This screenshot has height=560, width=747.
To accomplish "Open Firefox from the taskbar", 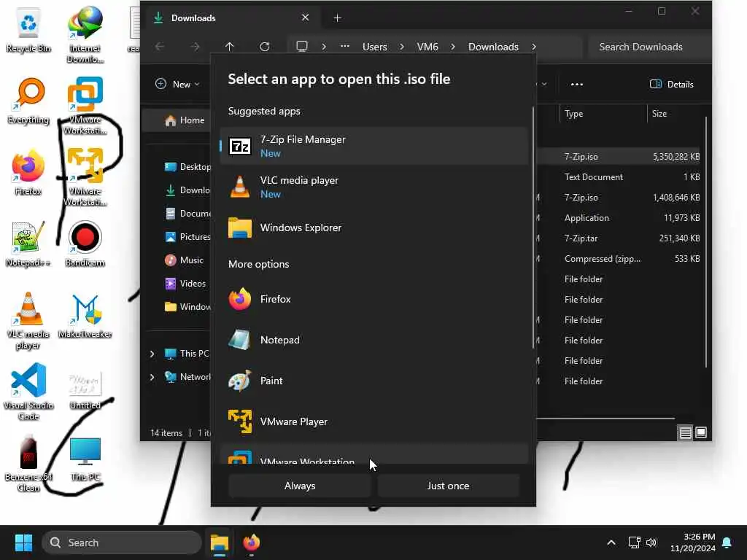I will 252,542.
